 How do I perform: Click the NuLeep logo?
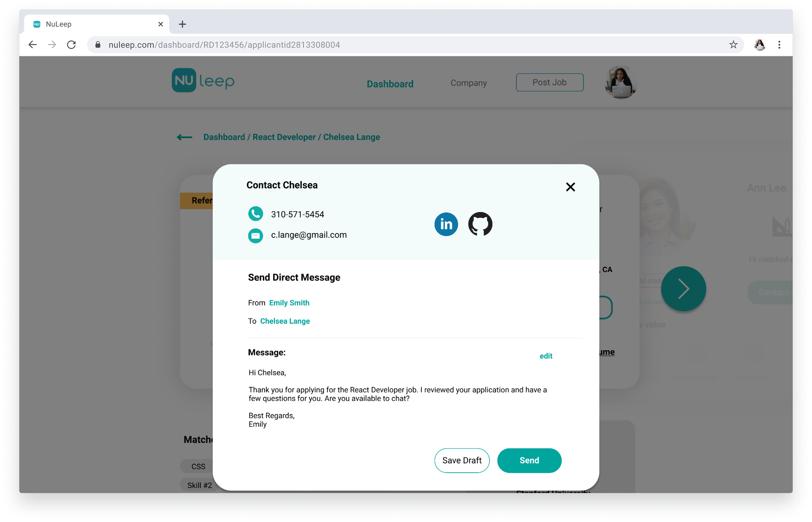coord(203,80)
